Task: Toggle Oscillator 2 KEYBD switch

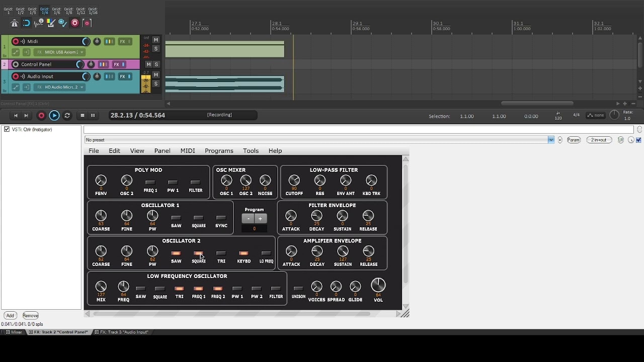Action: coord(244,253)
